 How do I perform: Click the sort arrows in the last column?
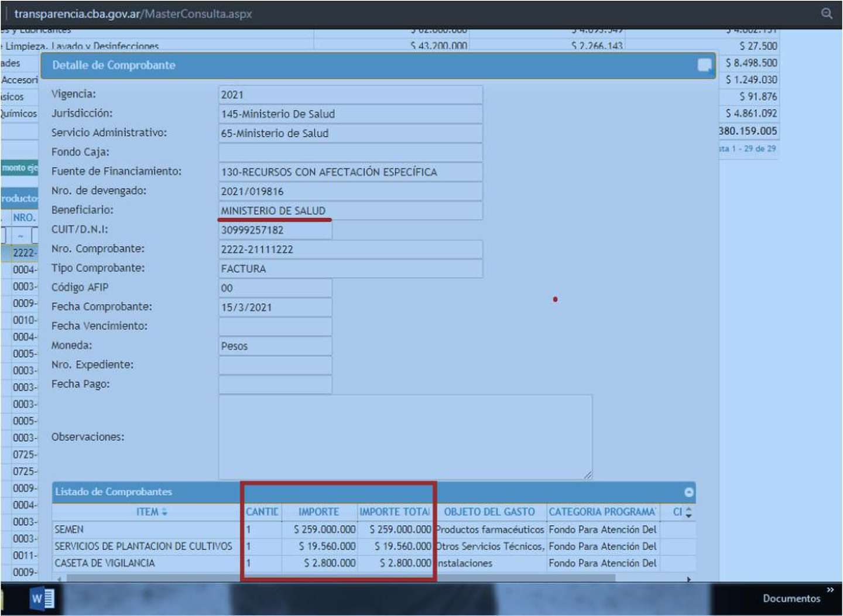point(688,512)
